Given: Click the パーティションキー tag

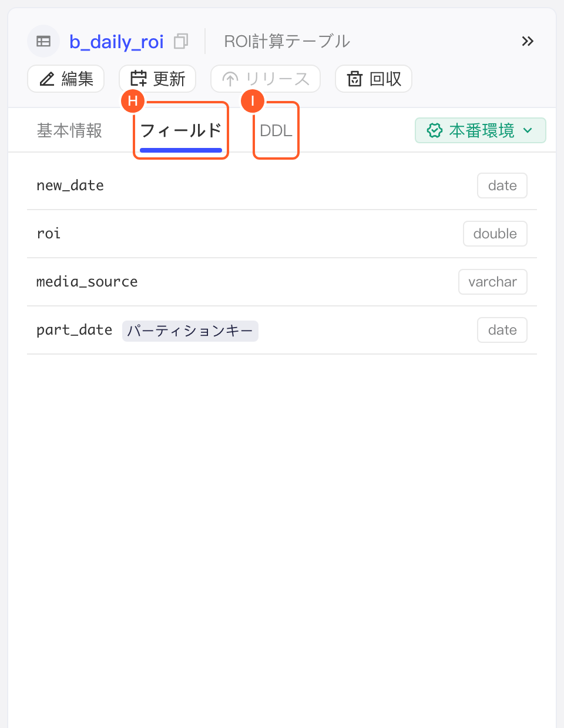Looking at the screenshot, I should [x=190, y=331].
